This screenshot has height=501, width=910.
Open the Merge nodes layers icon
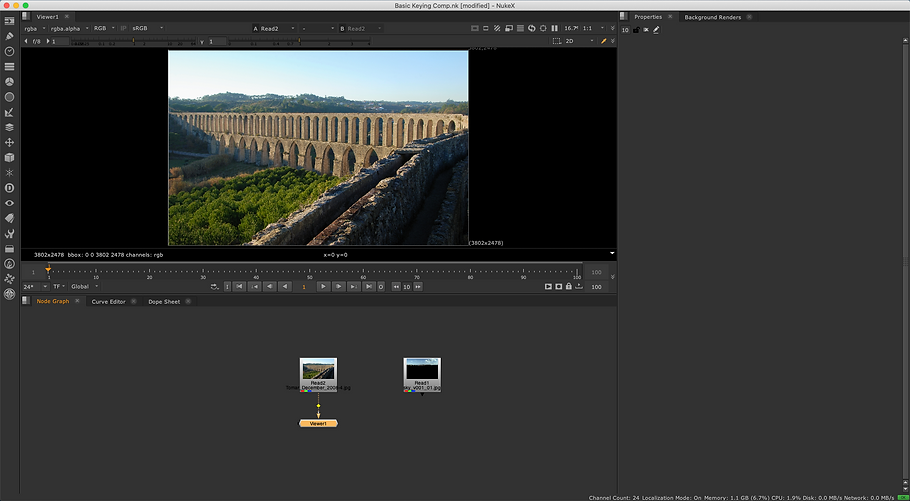[9, 127]
